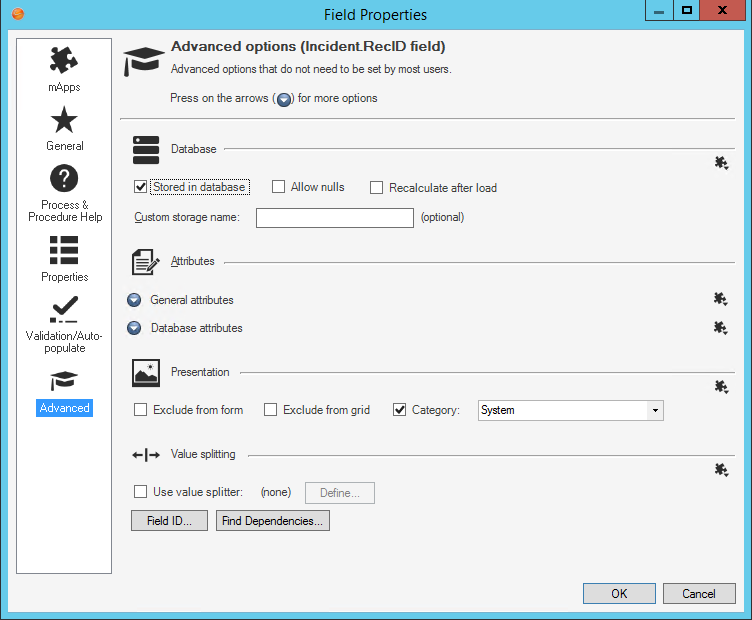Click the Attributes document pencil icon
Image resolution: width=752 pixels, height=620 pixels.
(x=145, y=262)
